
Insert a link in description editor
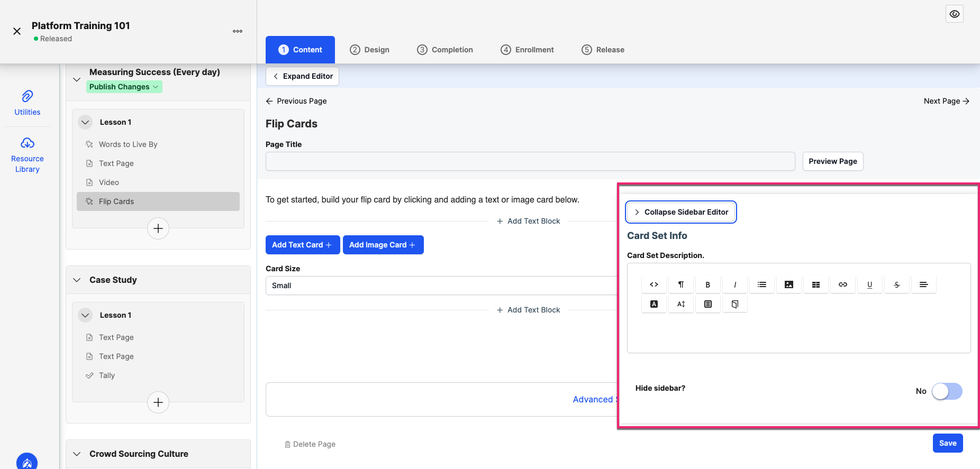click(x=843, y=284)
